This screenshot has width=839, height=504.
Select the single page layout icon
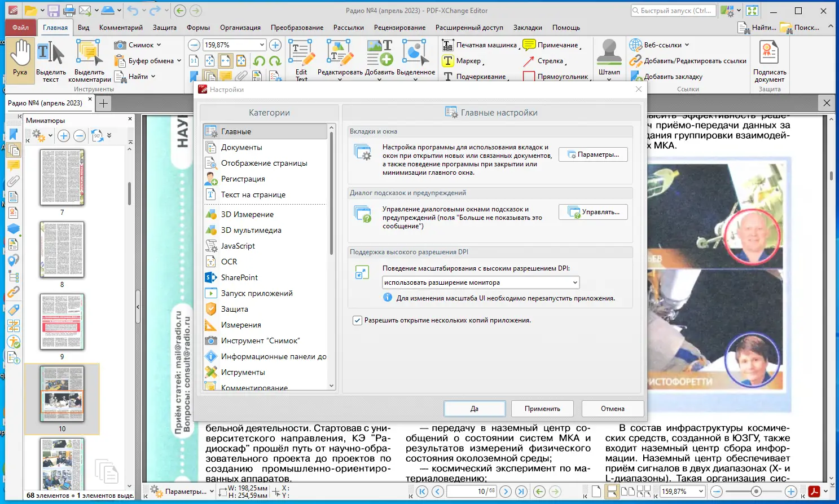coord(596,492)
